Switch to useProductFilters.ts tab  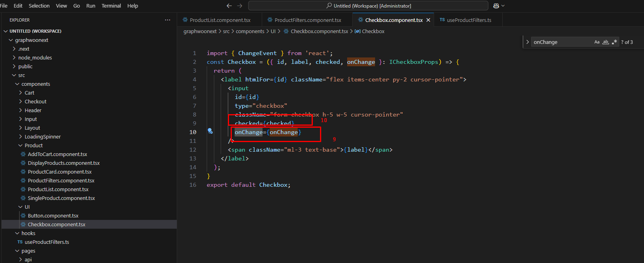click(469, 20)
